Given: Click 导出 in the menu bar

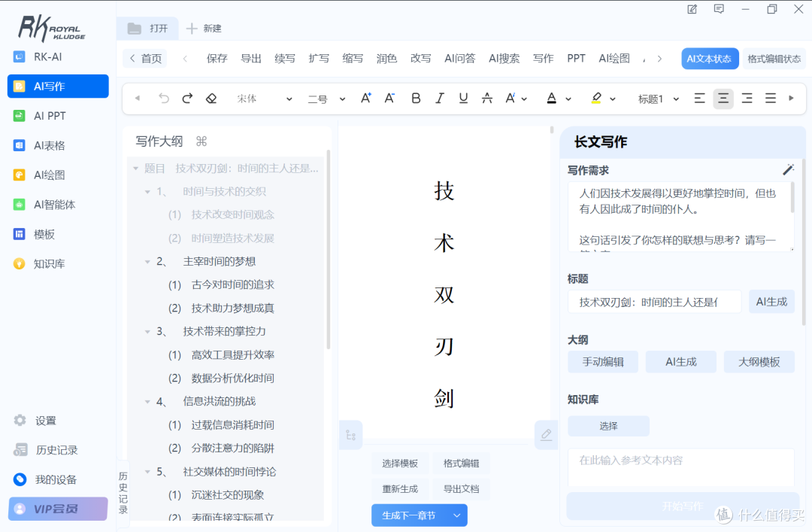Looking at the screenshot, I should (x=251, y=58).
